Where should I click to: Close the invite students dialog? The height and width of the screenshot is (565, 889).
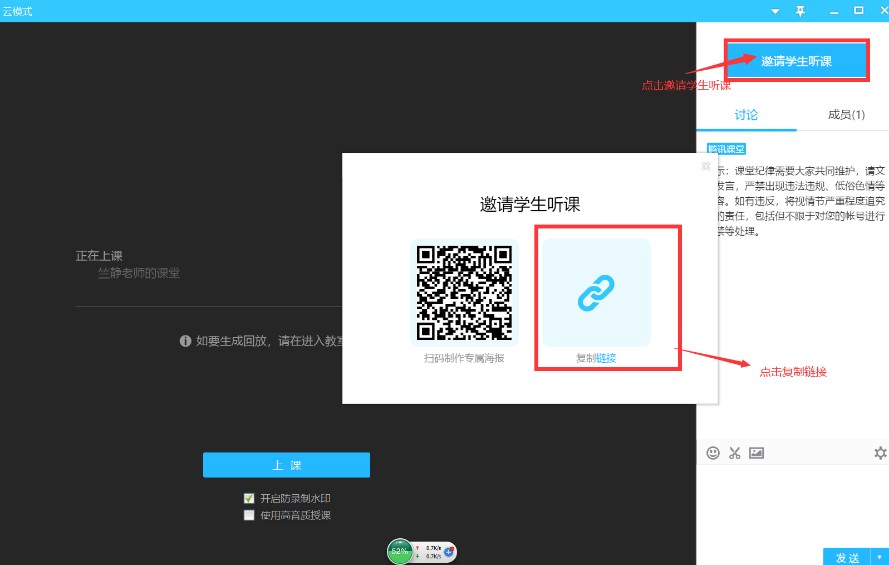point(706,166)
